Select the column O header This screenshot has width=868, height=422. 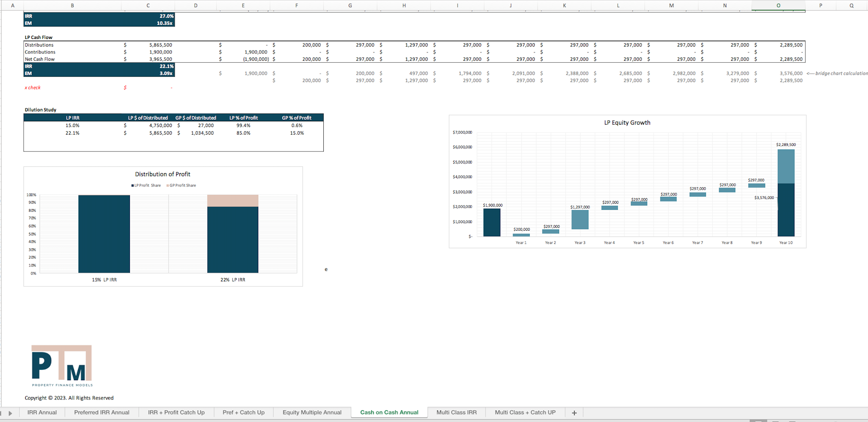tap(778, 5)
